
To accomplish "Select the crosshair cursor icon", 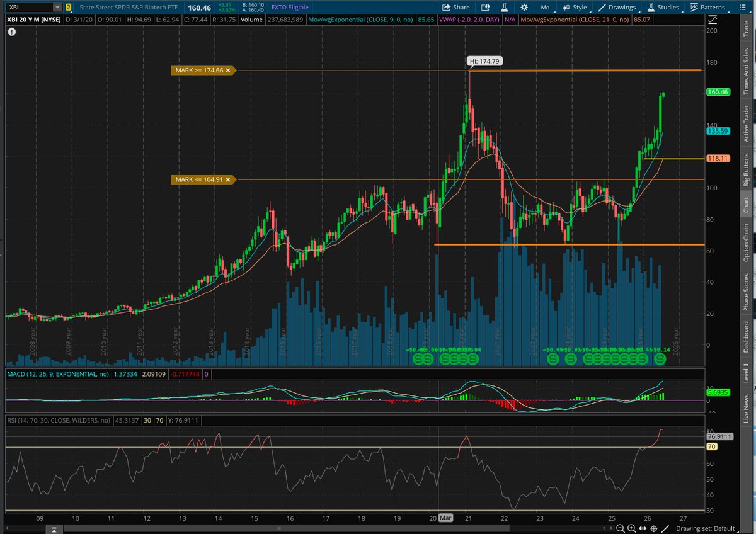I will pos(655,528).
